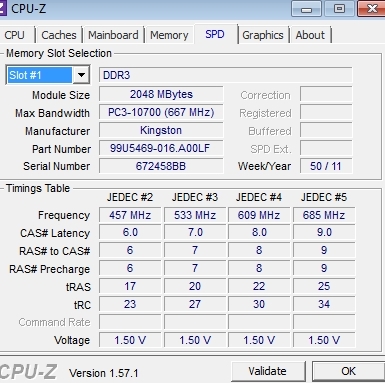Click tRAS value 20
This screenshot has height=383, width=385.
pyautogui.click(x=195, y=286)
